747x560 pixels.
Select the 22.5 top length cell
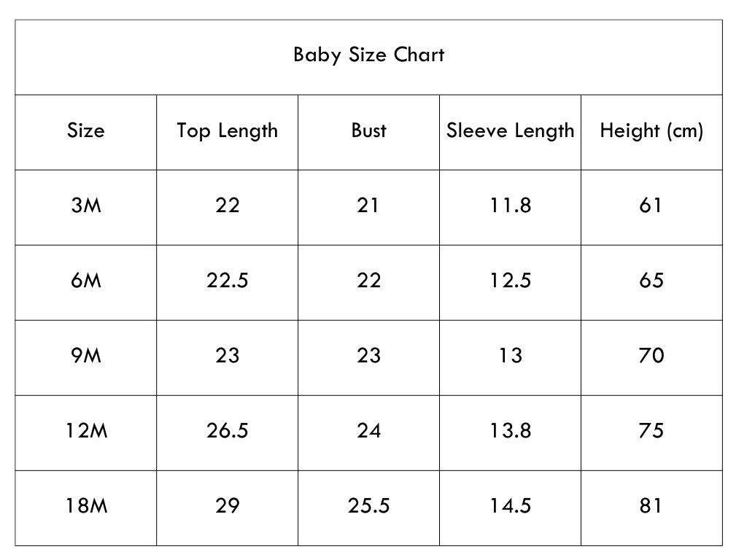(x=228, y=280)
